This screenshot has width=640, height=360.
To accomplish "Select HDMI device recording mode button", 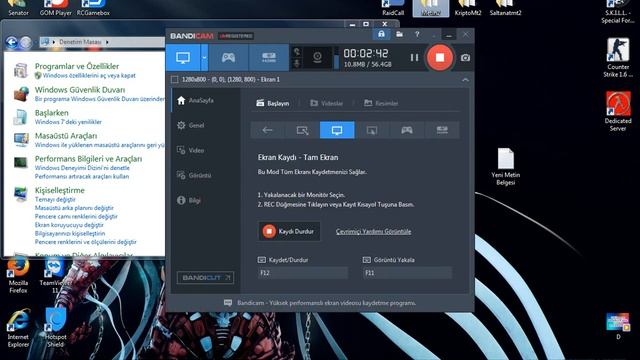I will pyautogui.click(x=269, y=58).
